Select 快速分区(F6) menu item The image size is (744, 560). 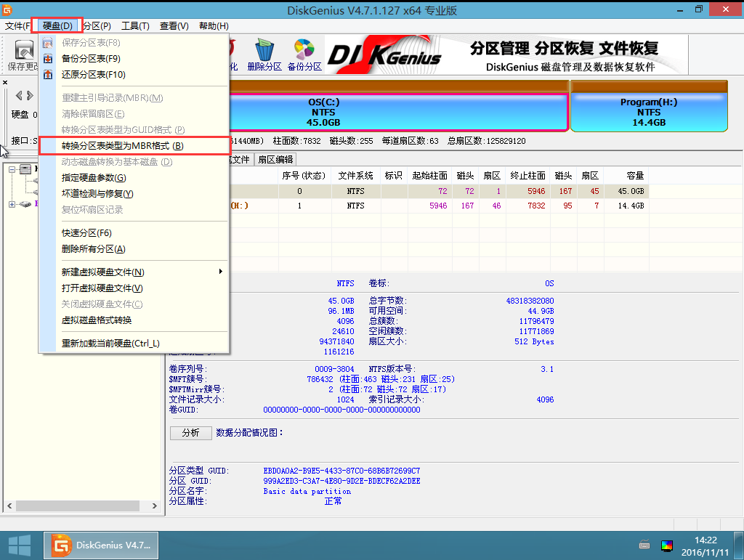coord(134,233)
